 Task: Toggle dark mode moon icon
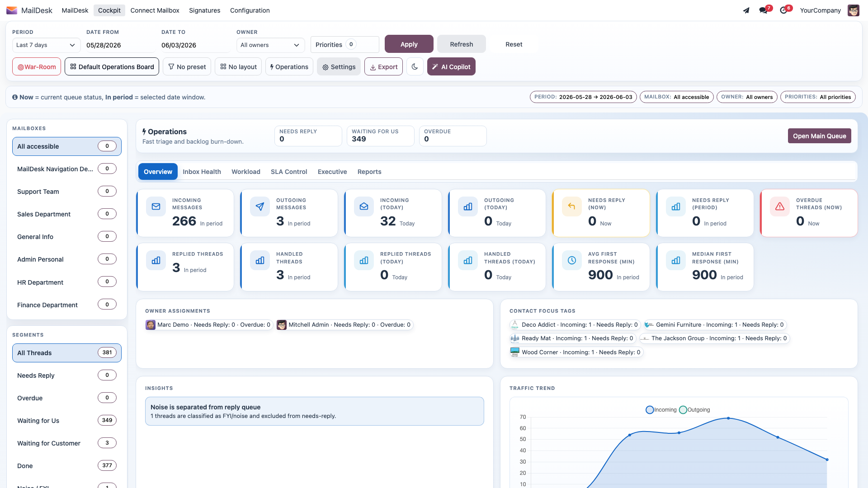coord(415,66)
